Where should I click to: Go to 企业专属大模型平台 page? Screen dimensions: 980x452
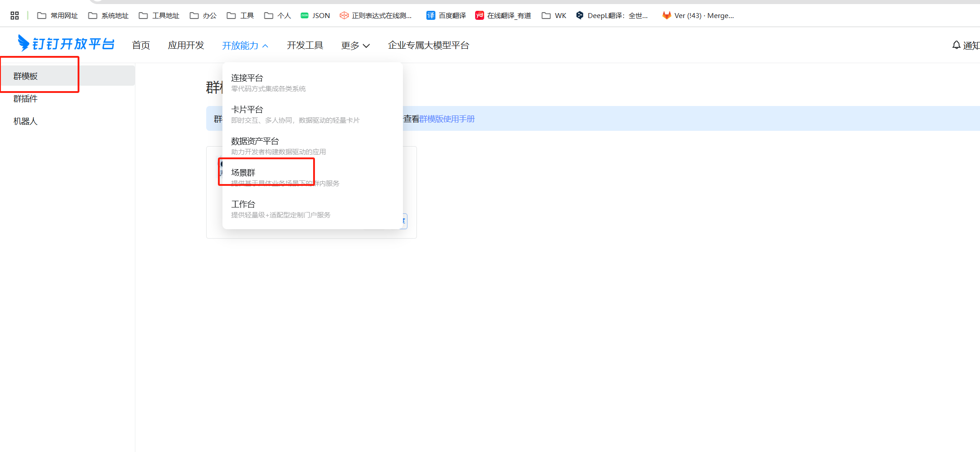click(428, 46)
